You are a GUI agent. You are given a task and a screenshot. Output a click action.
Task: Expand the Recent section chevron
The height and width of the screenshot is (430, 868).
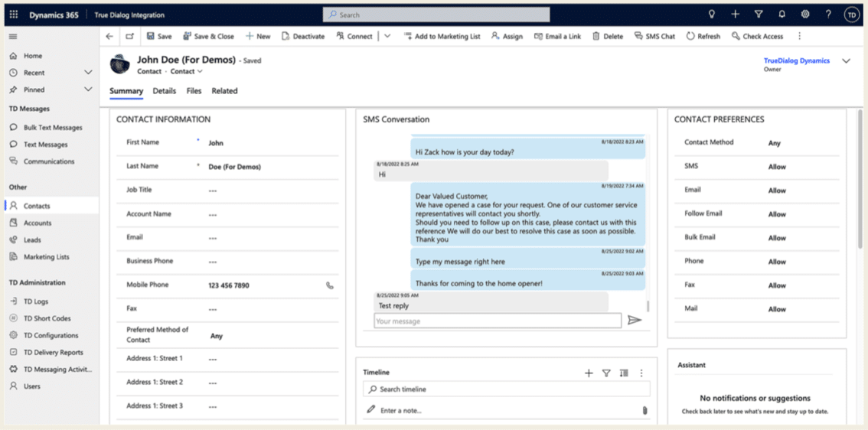pos(88,73)
